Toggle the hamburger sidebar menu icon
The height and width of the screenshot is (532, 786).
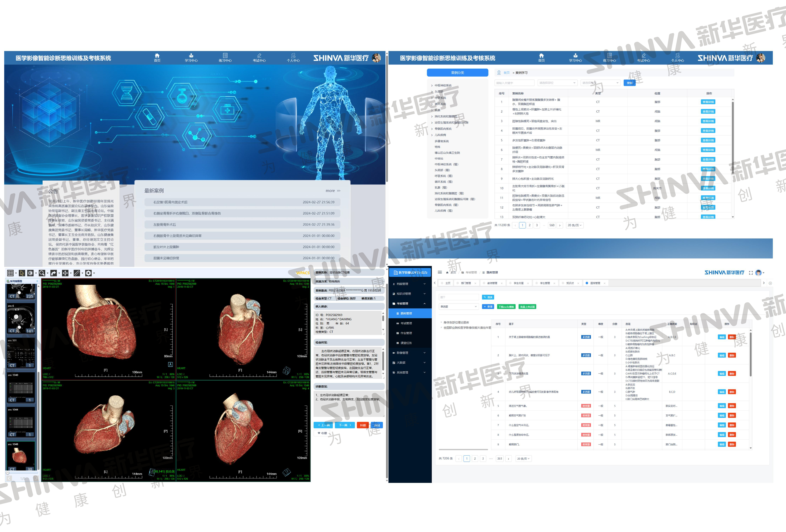point(440,272)
